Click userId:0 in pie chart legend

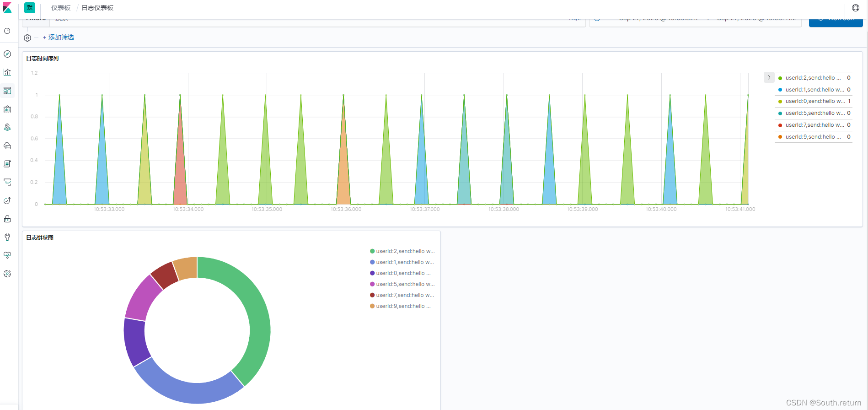point(401,273)
